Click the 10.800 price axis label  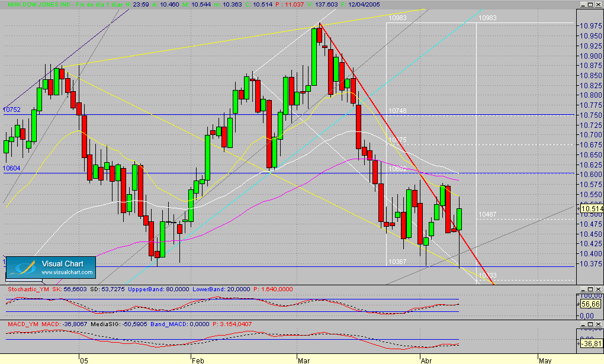click(x=590, y=95)
